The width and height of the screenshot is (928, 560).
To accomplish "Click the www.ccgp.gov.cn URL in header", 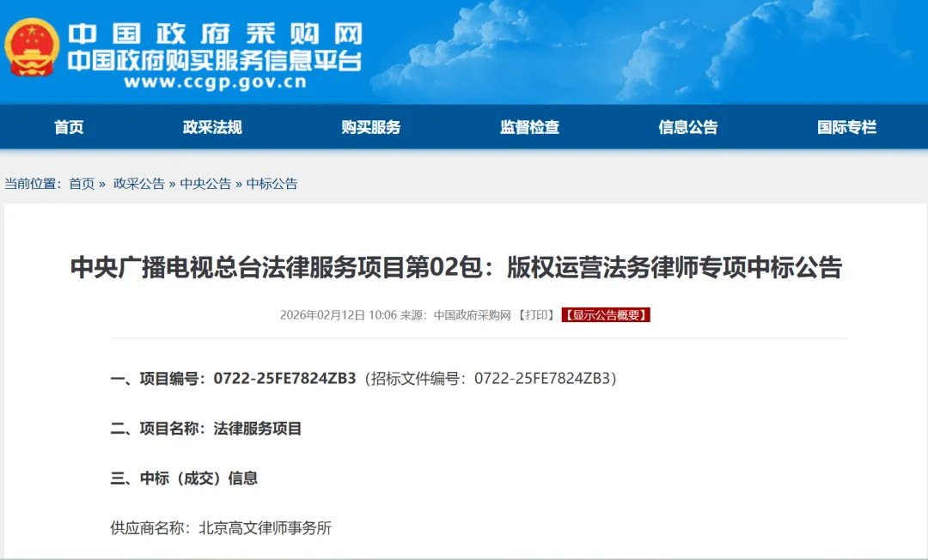I will click(x=215, y=83).
